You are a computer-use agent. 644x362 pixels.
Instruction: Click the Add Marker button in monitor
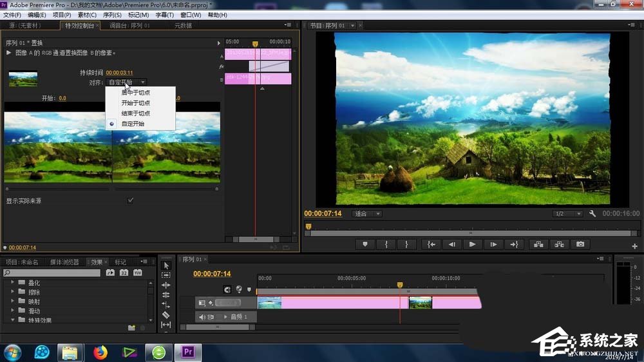[365, 245]
